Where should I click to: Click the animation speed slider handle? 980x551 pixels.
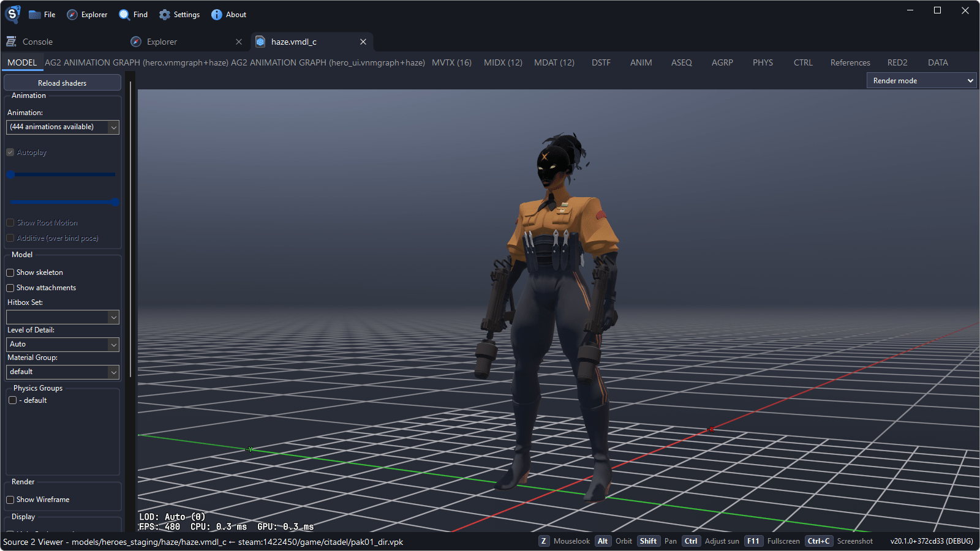pyautogui.click(x=115, y=202)
